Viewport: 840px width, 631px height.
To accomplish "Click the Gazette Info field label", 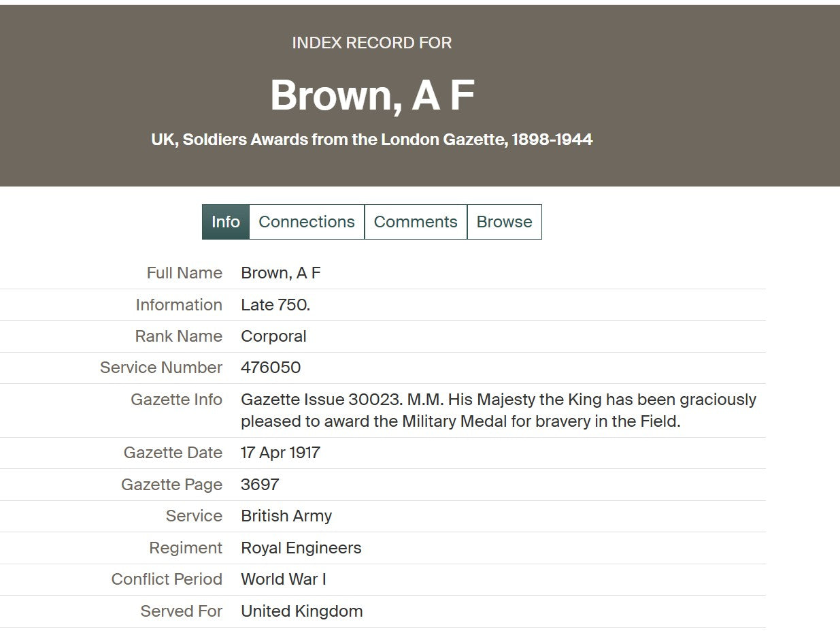I will point(176,400).
